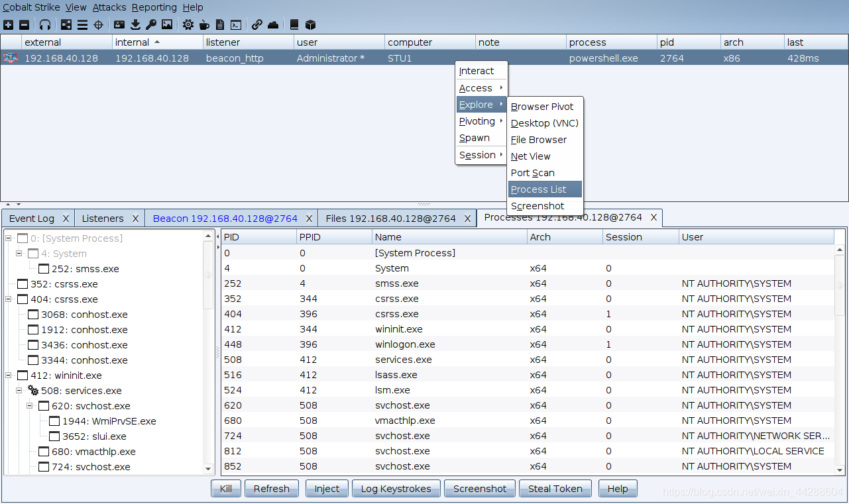Image resolution: width=849 pixels, height=504 pixels.
Task: Select Process List in Explore submenu
Action: tap(545, 189)
